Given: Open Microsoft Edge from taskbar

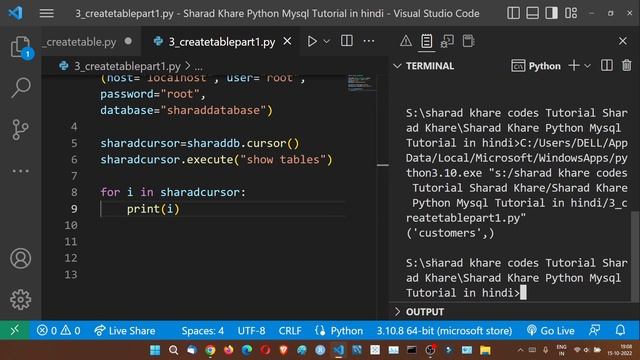Looking at the screenshot, I should coord(247,350).
